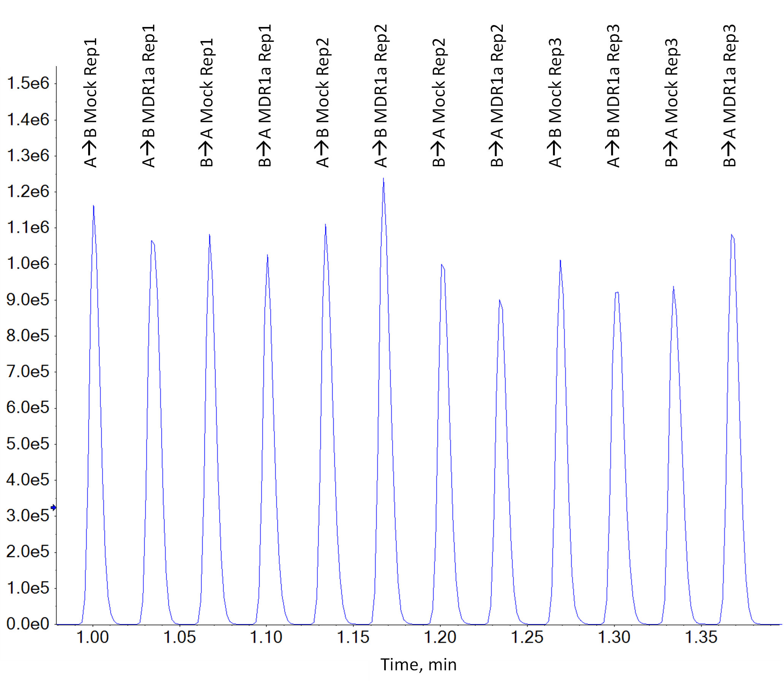Image resolution: width=784 pixels, height=687 pixels.
Task: Click the 1.4e6 y-axis value
Action: click(28, 120)
